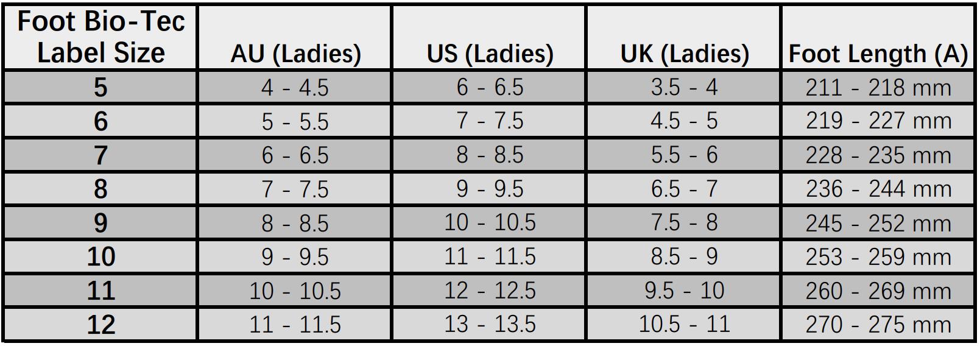Screen dimensions: 980x346
Task: Select UK size 9.5 - 10 cell
Action: point(684,291)
